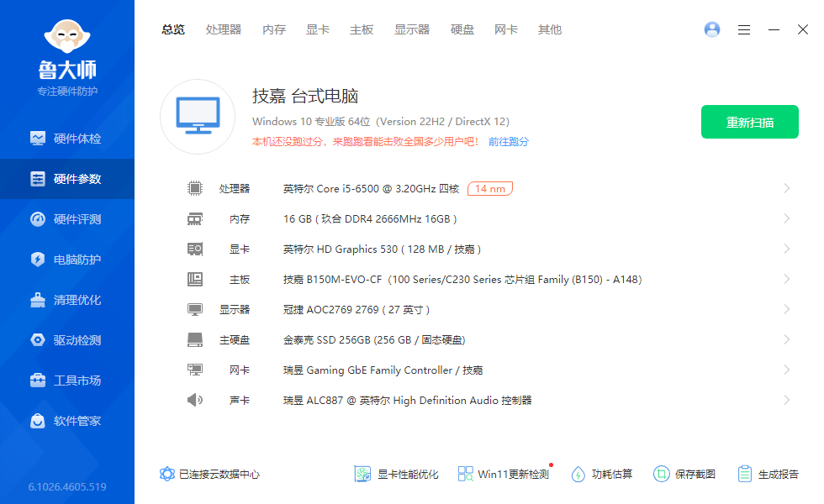Switch to the top 内存 tab
The height and width of the screenshot is (504, 824).
(x=274, y=30)
